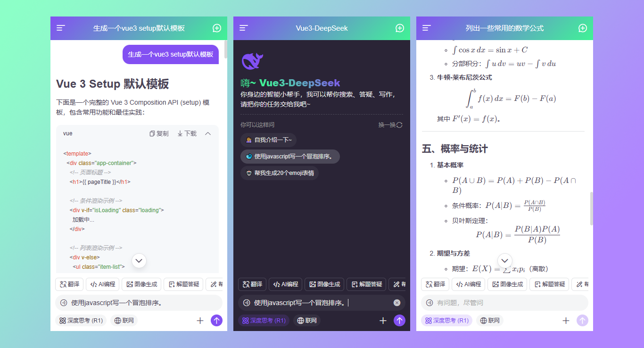Toggle 联网 web search in the left panel
Image resolution: width=644 pixels, height=348 pixels.
coord(124,321)
